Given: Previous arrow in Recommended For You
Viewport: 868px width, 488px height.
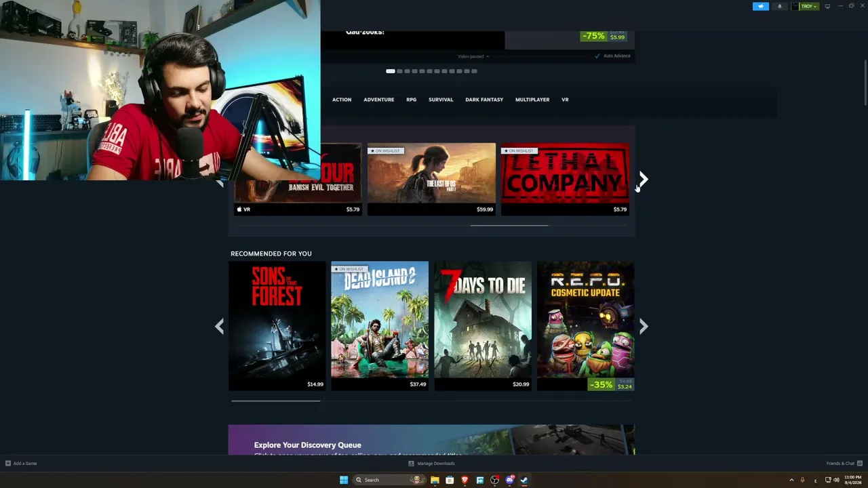Looking at the screenshot, I should [219, 327].
